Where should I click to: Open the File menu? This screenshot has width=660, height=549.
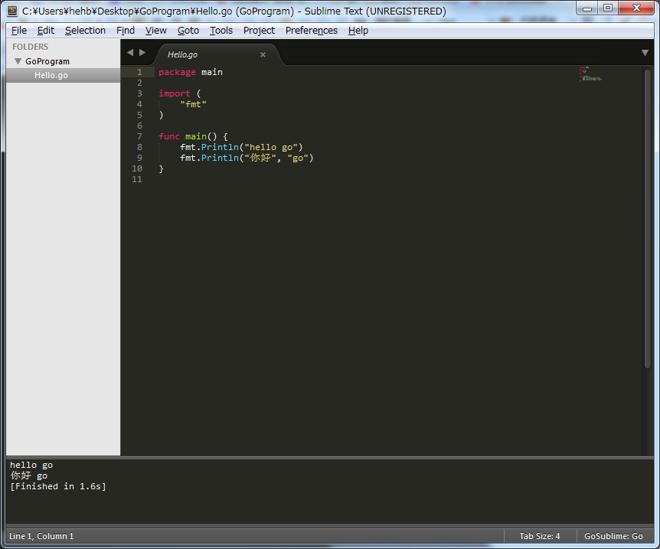click(19, 30)
